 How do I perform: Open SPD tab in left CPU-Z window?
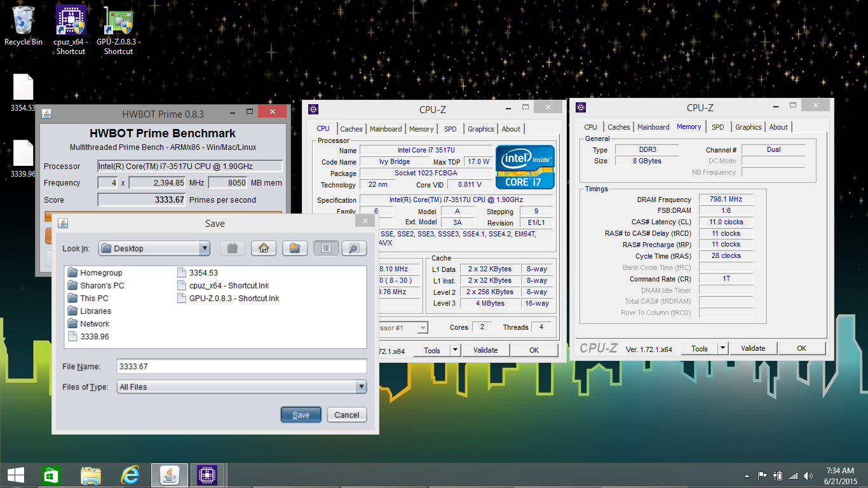(451, 129)
